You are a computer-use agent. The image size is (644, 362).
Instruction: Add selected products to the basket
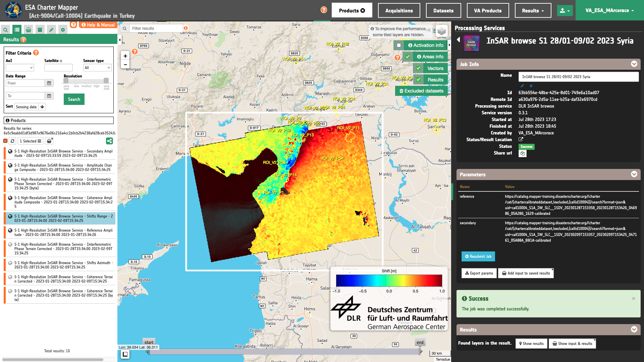(49, 141)
